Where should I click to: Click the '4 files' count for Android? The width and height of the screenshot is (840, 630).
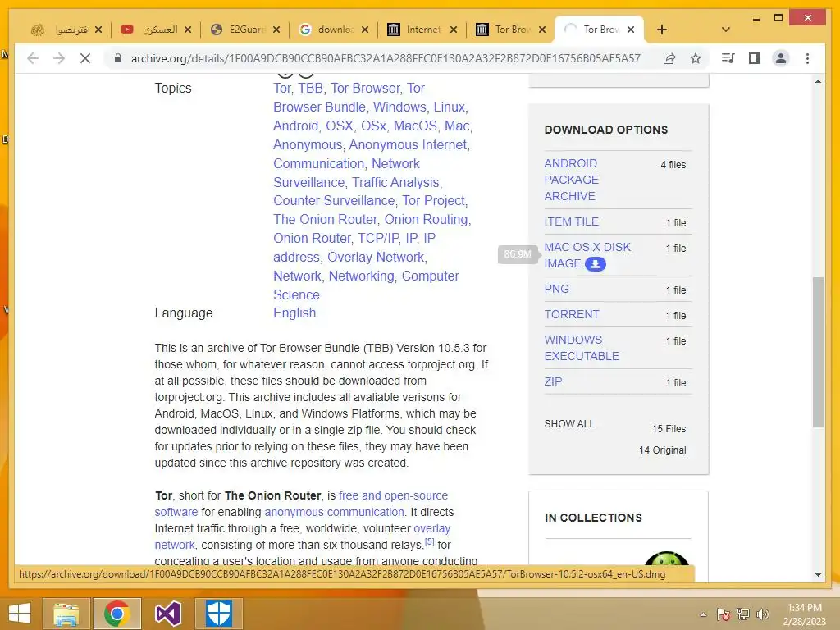(673, 164)
